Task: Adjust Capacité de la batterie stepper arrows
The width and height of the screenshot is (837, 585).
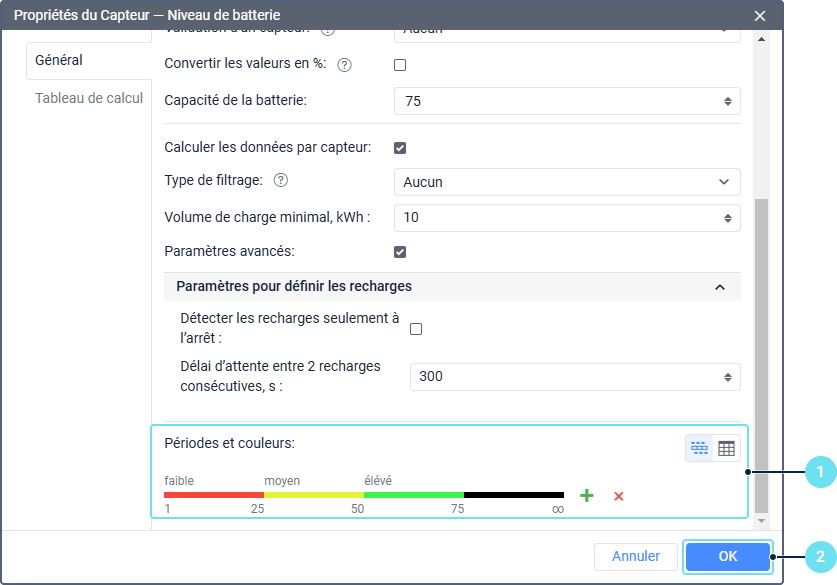Action: coord(727,101)
